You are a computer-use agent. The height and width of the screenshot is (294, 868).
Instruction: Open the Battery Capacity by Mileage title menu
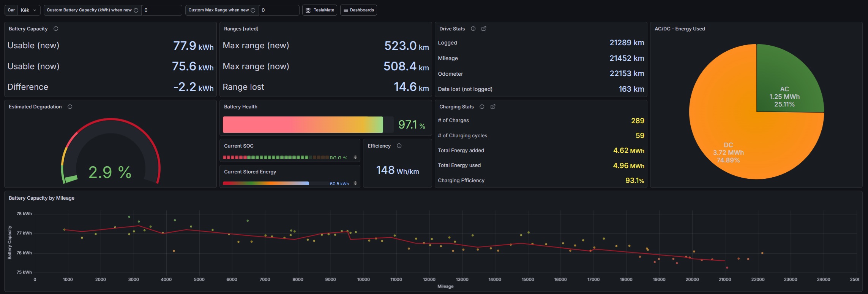(41, 198)
